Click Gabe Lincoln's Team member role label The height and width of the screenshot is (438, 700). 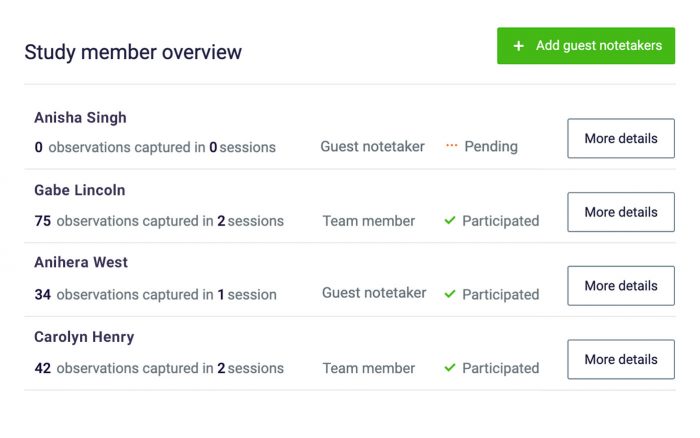coord(369,221)
